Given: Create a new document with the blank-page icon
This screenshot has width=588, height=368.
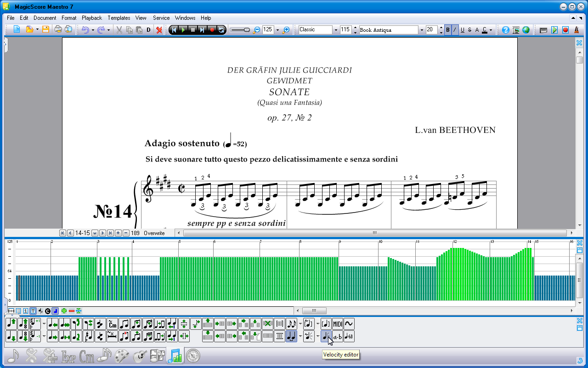Looking at the screenshot, I should point(17,30).
